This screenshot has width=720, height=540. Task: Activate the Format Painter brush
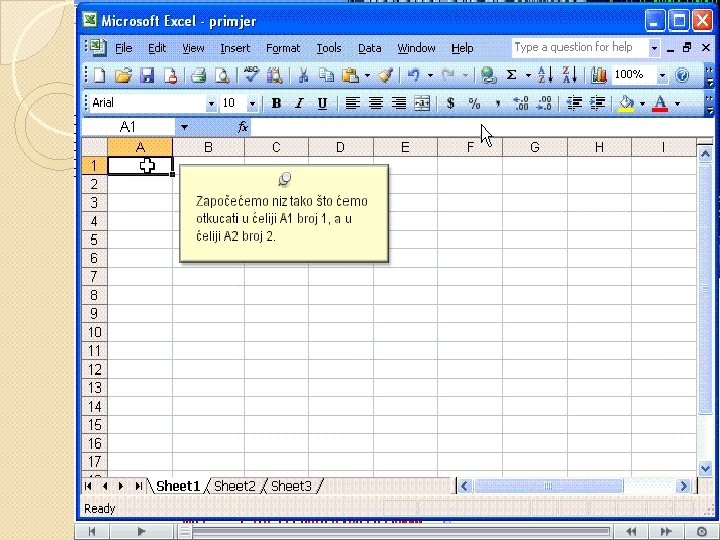point(386,75)
